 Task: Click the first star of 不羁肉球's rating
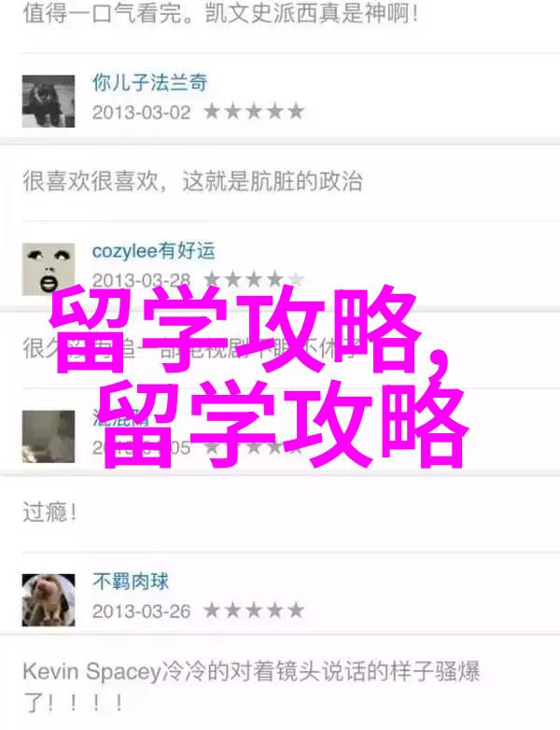(x=212, y=611)
